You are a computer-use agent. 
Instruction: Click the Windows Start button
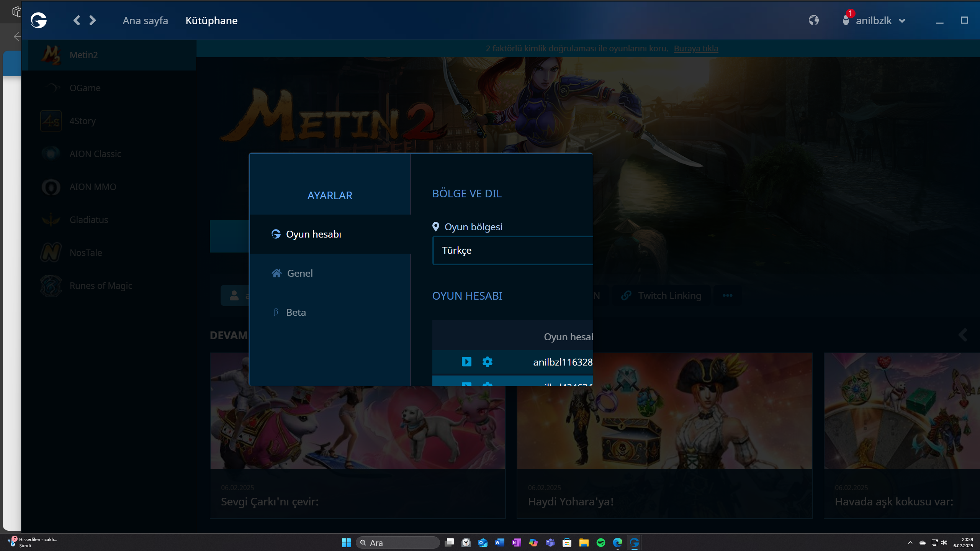[346, 543]
